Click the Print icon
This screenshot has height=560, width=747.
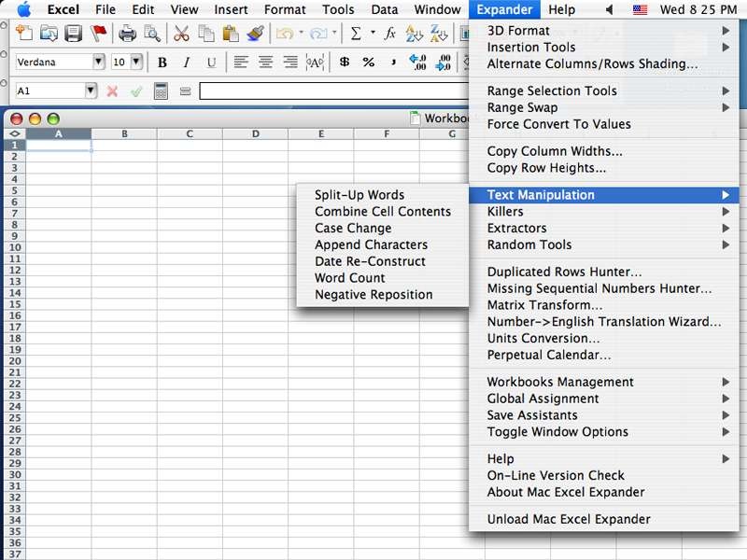pos(127,34)
